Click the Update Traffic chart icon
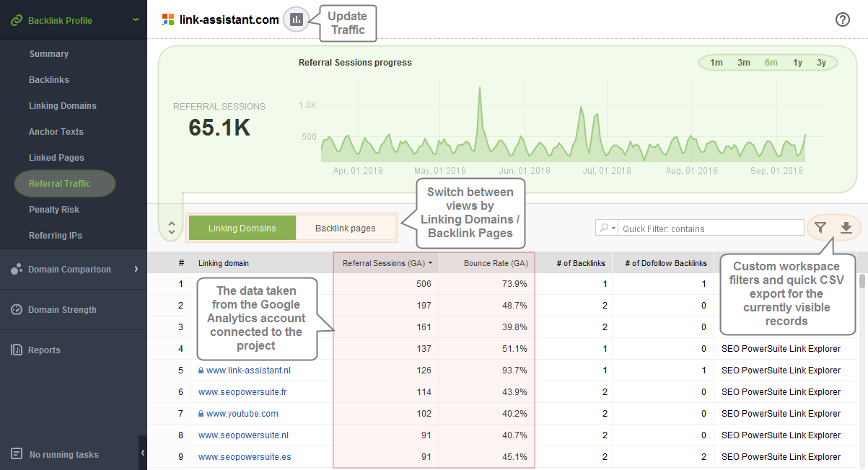868x470 pixels. coord(296,19)
